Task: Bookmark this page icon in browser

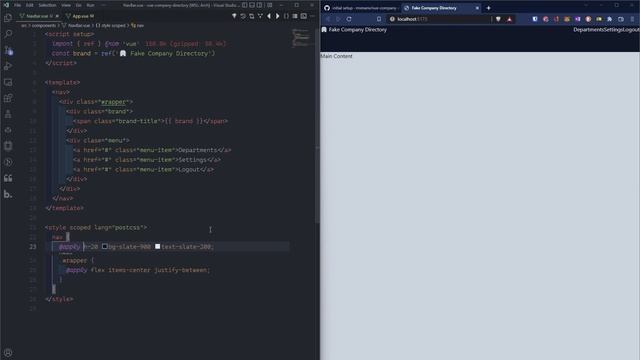Action: [x=379, y=19]
